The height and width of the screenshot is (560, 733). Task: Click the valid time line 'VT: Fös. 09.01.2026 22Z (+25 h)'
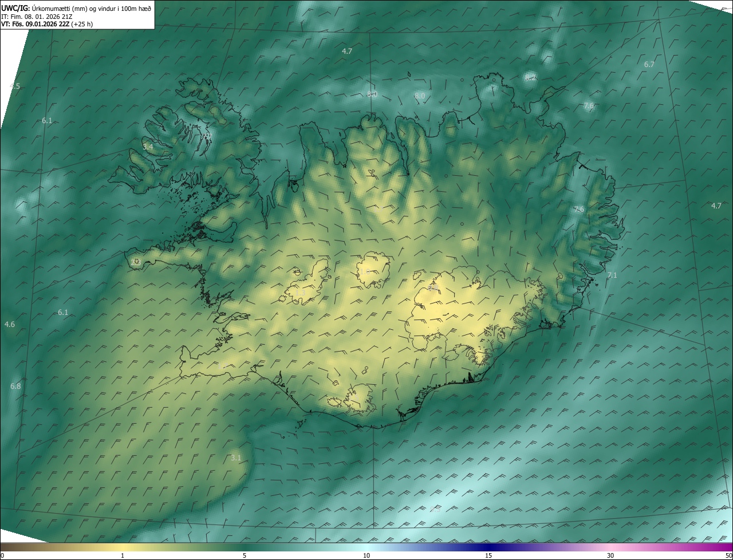click(47, 24)
